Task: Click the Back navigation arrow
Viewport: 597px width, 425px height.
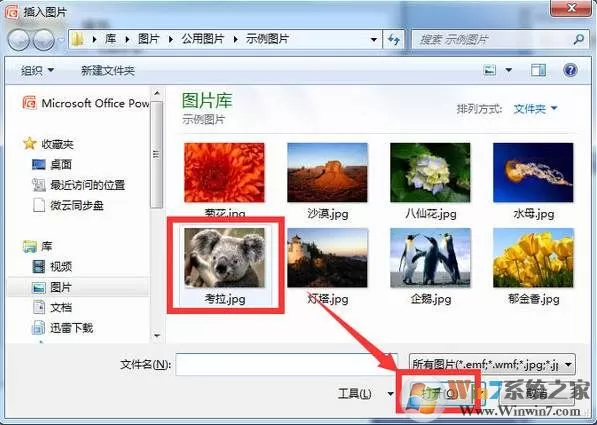Action: 19,40
